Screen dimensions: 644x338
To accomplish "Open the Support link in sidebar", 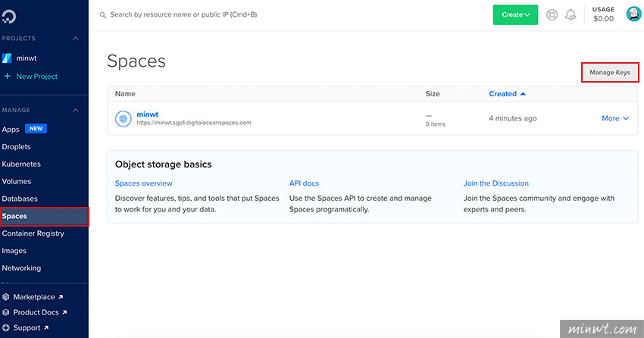I will (27, 327).
